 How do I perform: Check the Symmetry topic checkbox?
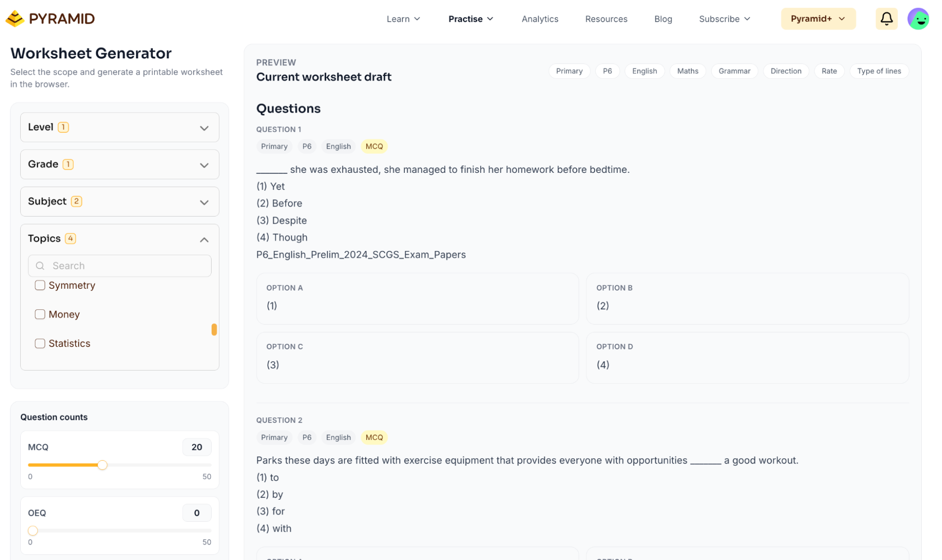pyautogui.click(x=40, y=285)
